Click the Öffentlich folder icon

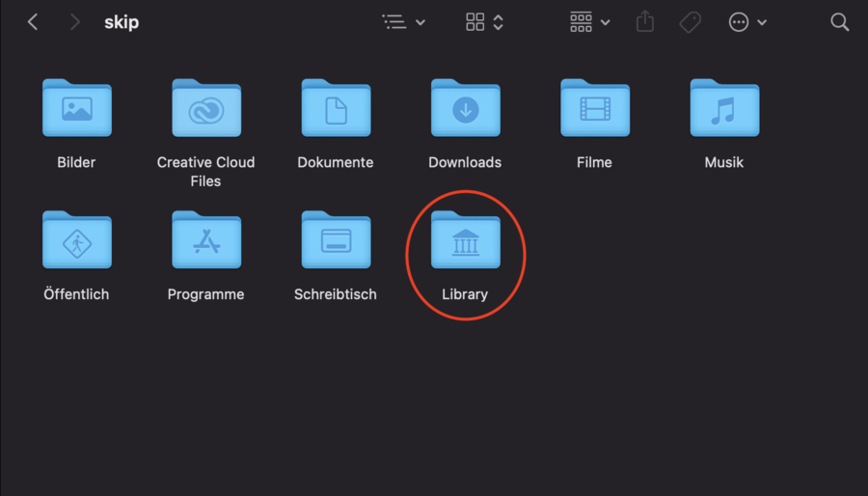point(76,241)
